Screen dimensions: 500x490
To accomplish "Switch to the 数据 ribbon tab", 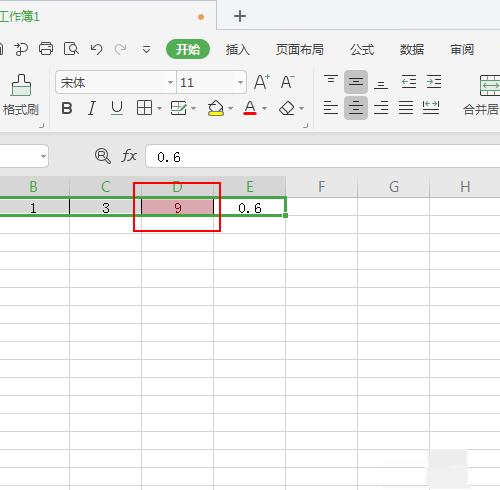I will pyautogui.click(x=412, y=50).
